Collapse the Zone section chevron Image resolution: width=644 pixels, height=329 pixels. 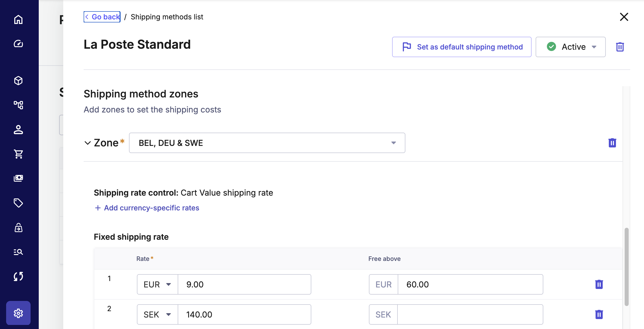tap(87, 143)
